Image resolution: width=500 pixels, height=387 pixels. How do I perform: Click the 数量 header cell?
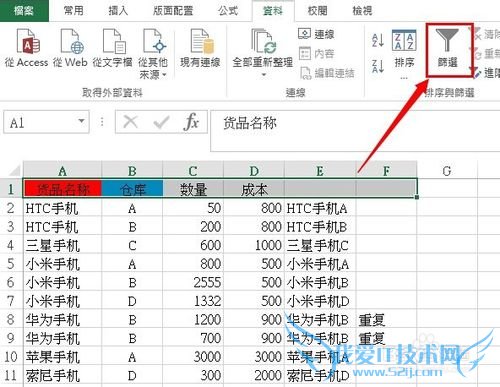193,189
